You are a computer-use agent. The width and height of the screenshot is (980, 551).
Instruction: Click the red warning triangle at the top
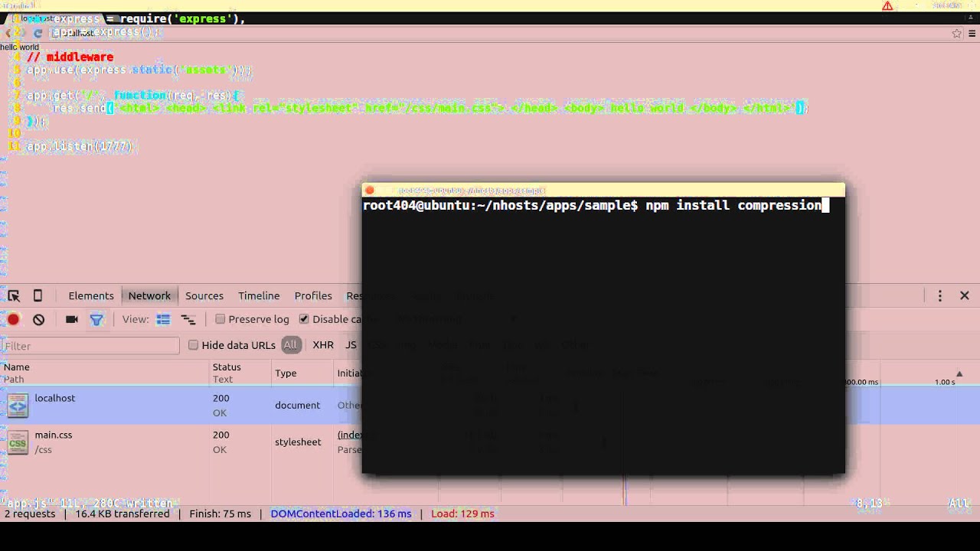[887, 6]
